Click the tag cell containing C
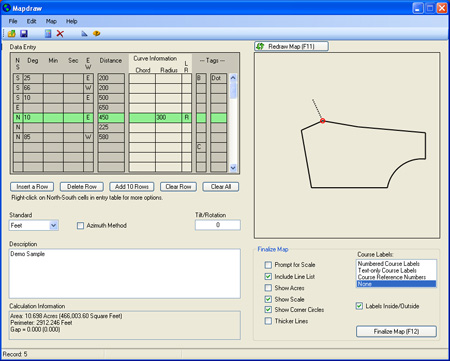450x361 pixels. 201,147
